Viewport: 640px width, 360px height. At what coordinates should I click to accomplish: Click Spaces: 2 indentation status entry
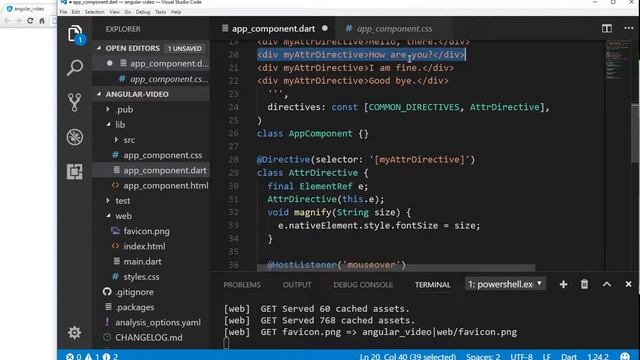click(x=483, y=357)
